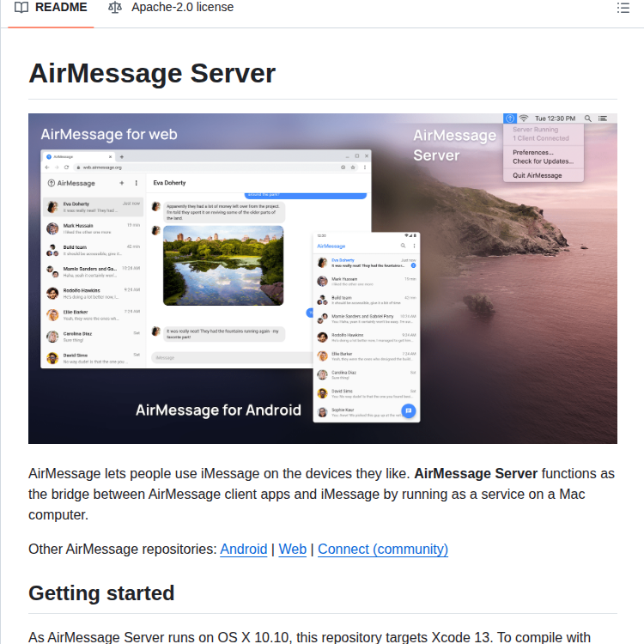Open the README outline list icon
This screenshot has height=644, width=644.
623,8
